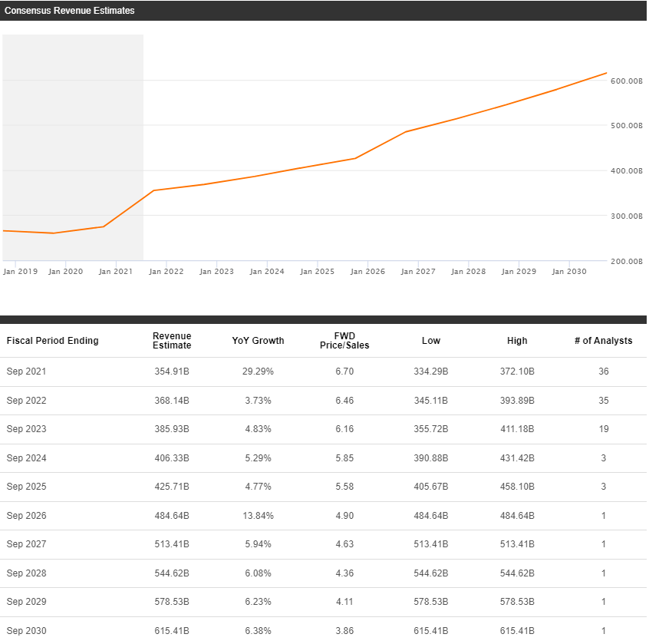The height and width of the screenshot is (644, 649).
Task: Click the Jan 2019 x-axis label
Action: pyautogui.click(x=20, y=271)
